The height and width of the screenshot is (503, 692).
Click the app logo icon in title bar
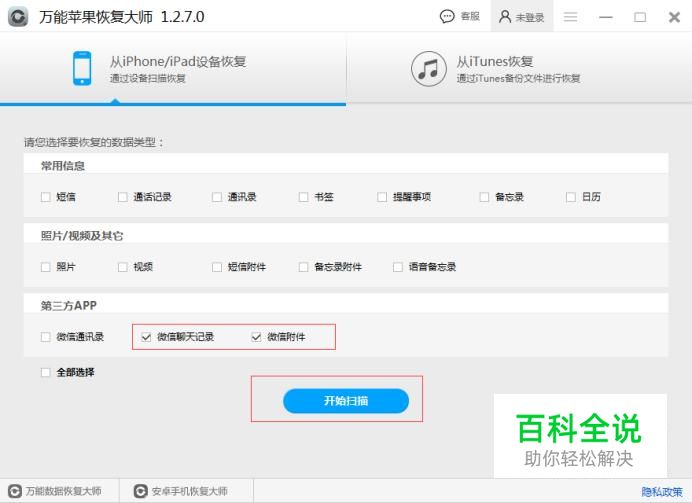[18, 17]
